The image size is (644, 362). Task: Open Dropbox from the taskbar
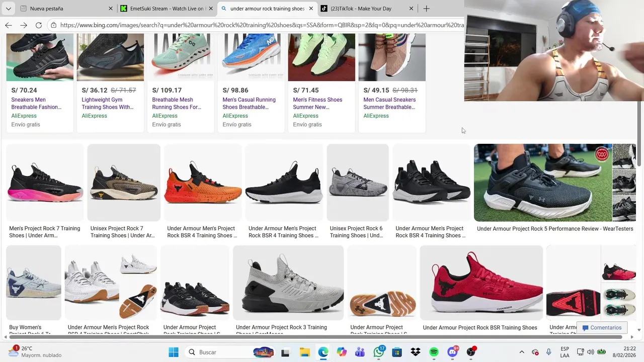pos(416,352)
